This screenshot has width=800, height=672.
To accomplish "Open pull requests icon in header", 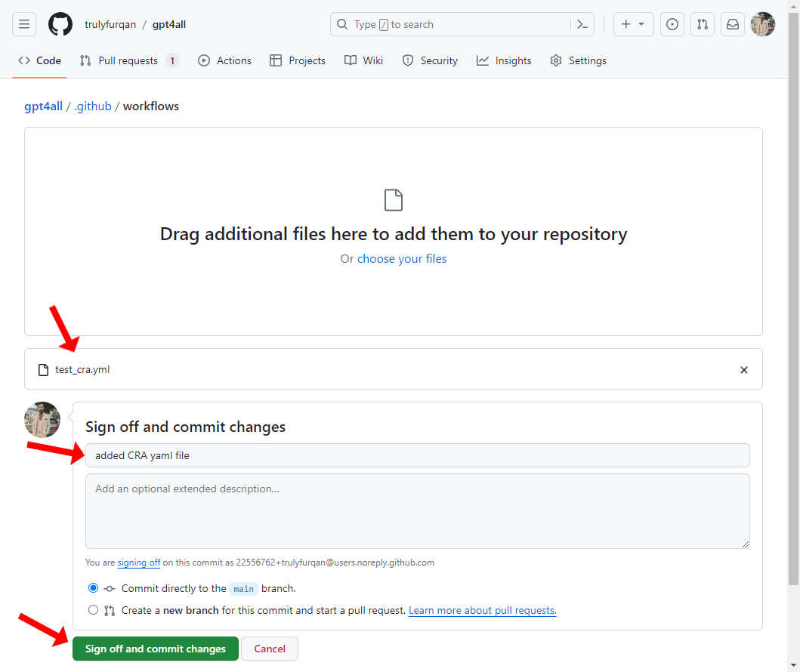I will click(703, 24).
